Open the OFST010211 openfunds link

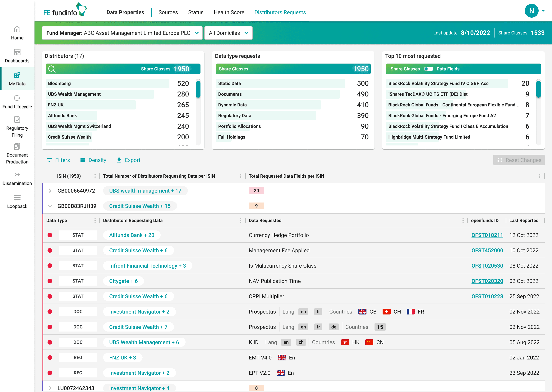tap(487, 235)
